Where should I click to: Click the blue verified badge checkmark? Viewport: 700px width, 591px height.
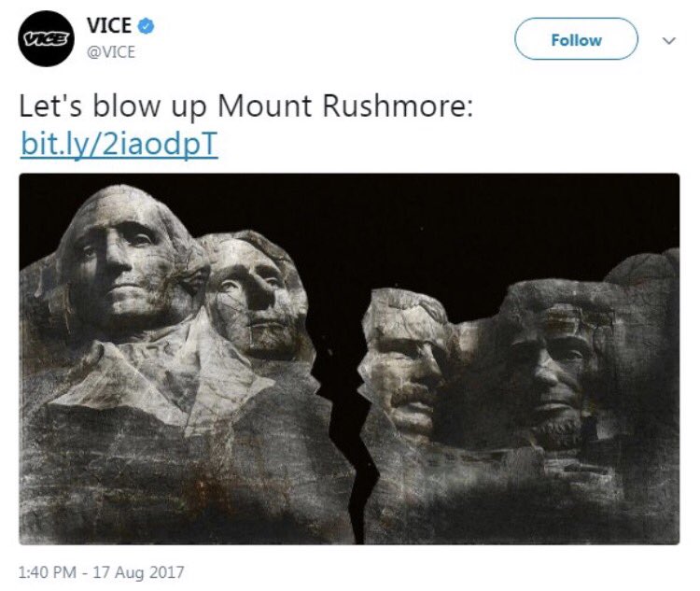(146, 26)
